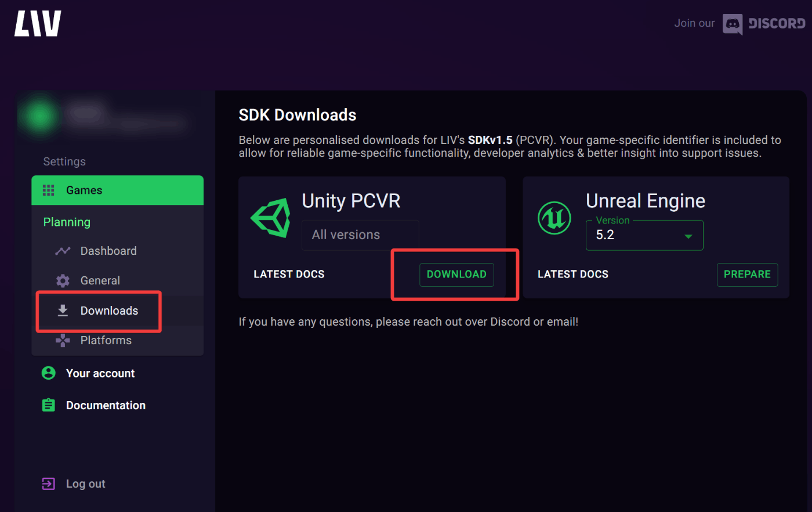Click the Planning section heading
This screenshot has height=512, width=812.
[67, 222]
